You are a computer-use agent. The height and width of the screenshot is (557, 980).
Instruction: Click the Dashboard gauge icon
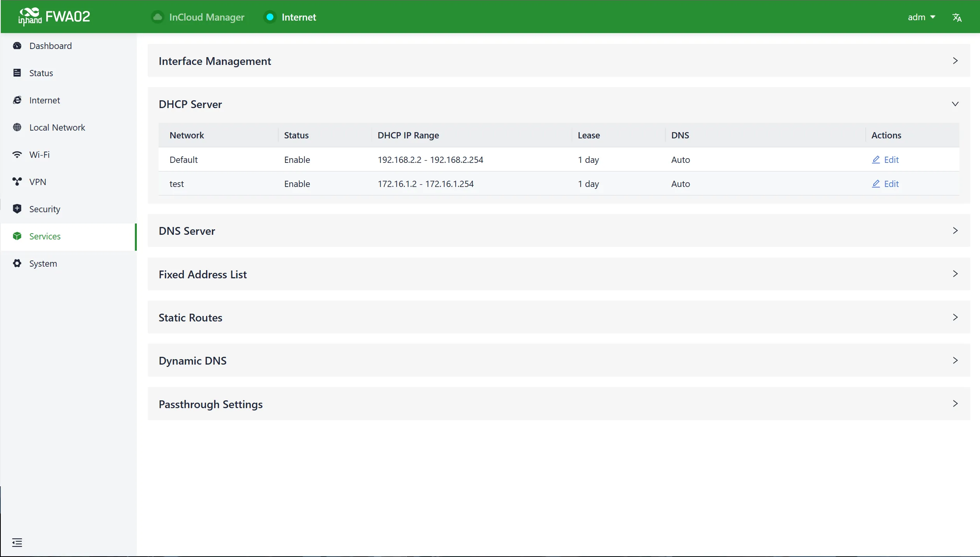[17, 46]
